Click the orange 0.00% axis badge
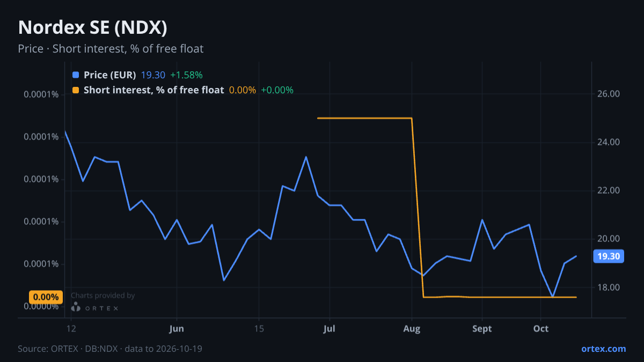Viewport: 644px width, 362px height. pyautogui.click(x=46, y=297)
